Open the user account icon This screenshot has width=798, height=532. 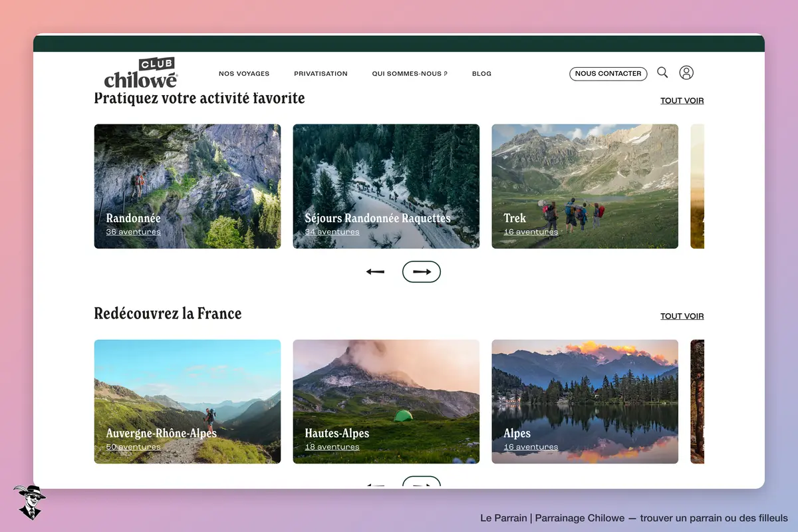tap(686, 72)
